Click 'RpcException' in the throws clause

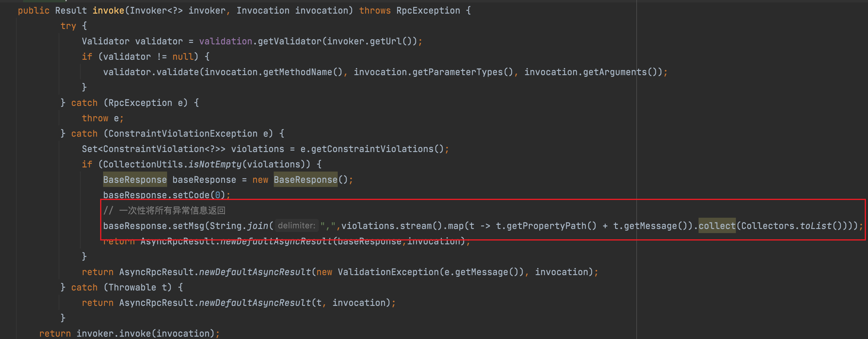[x=428, y=11]
